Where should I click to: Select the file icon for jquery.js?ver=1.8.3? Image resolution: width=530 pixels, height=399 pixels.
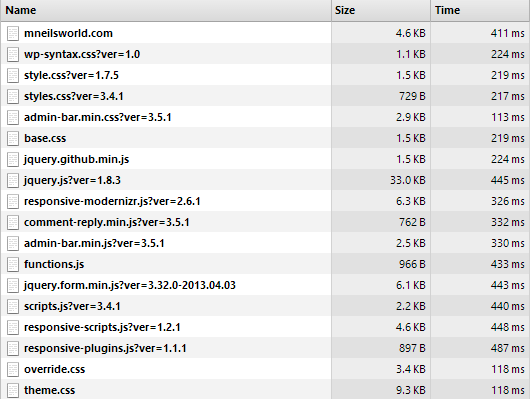pos(13,180)
